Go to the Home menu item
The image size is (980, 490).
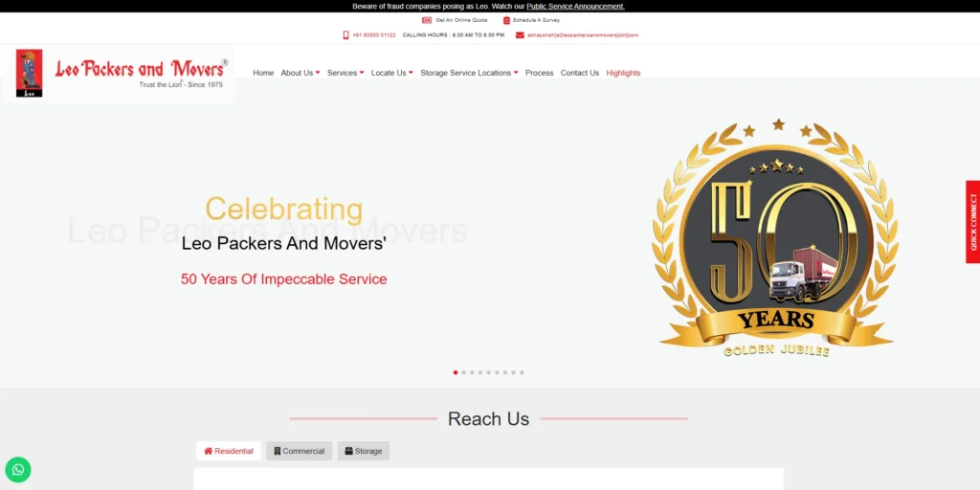[263, 73]
